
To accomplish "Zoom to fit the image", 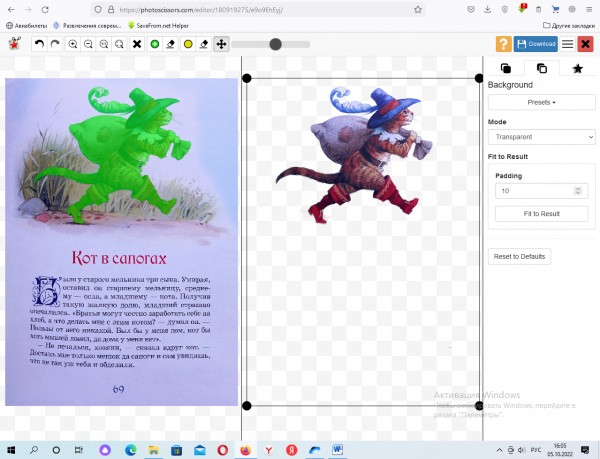I will (x=119, y=44).
